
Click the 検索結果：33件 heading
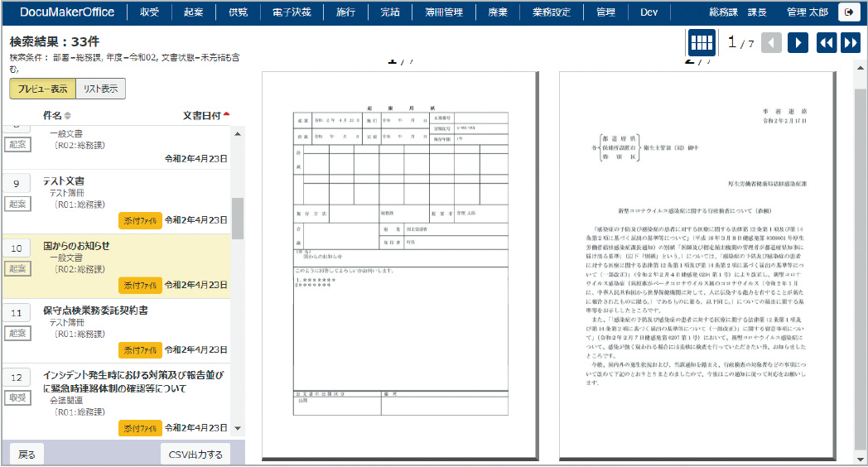pyautogui.click(x=55, y=41)
